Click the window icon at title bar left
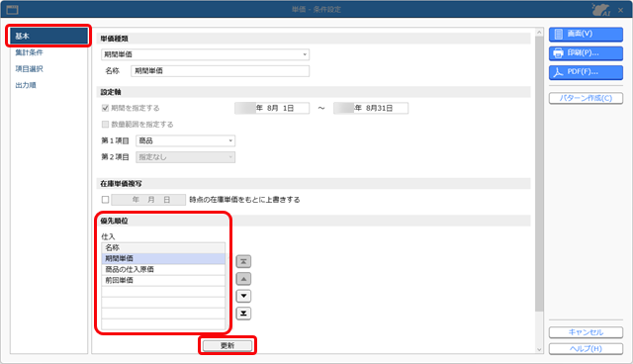 [x=13, y=9]
